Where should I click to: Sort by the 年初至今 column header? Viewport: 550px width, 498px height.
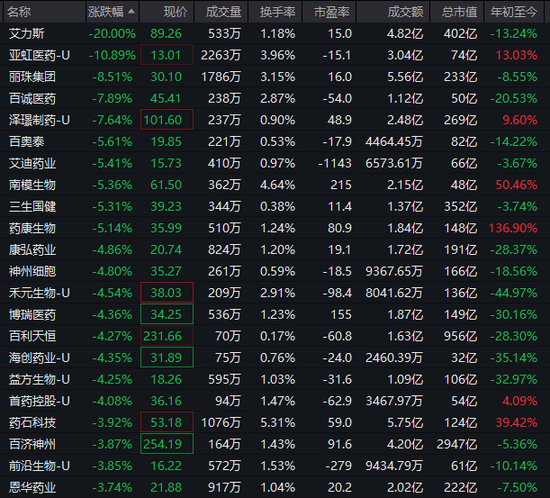tap(514, 12)
